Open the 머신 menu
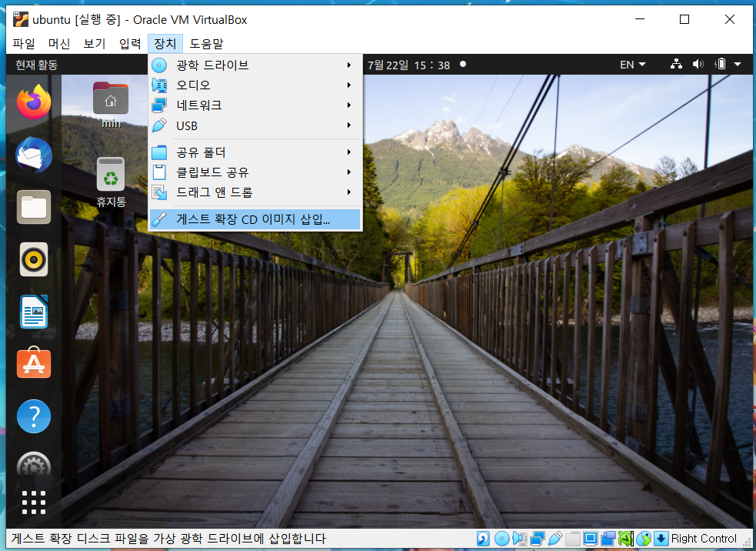The image size is (756, 551). point(59,43)
